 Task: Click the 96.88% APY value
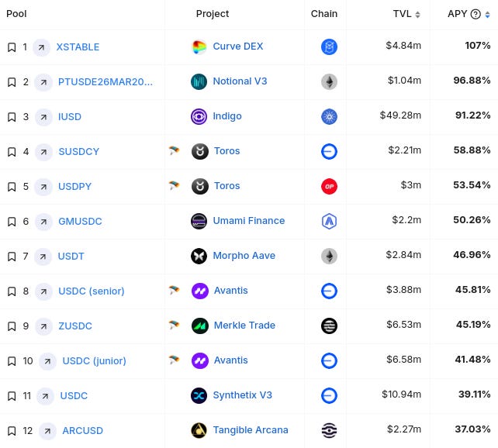pyautogui.click(x=472, y=81)
